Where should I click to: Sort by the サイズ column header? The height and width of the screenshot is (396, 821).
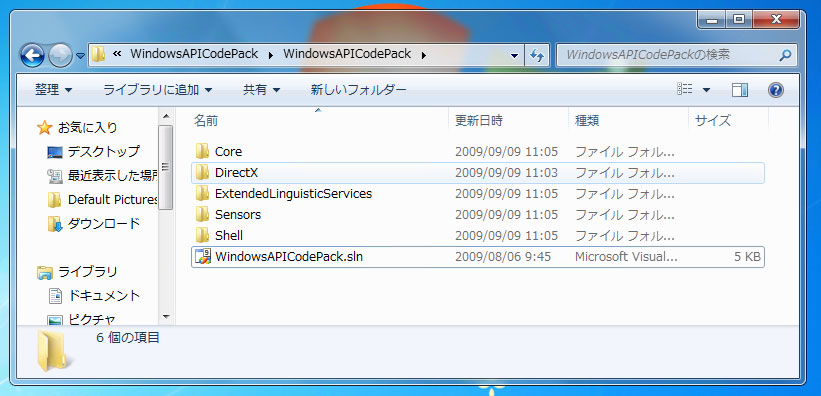pyautogui.click(x=713, y=121)
